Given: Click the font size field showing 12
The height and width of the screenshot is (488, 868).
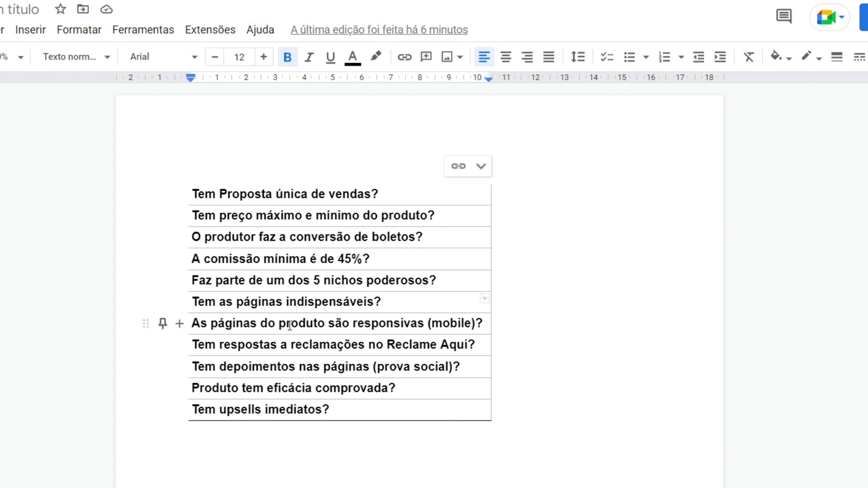Looking at the screenshot, I should [239, 57].
